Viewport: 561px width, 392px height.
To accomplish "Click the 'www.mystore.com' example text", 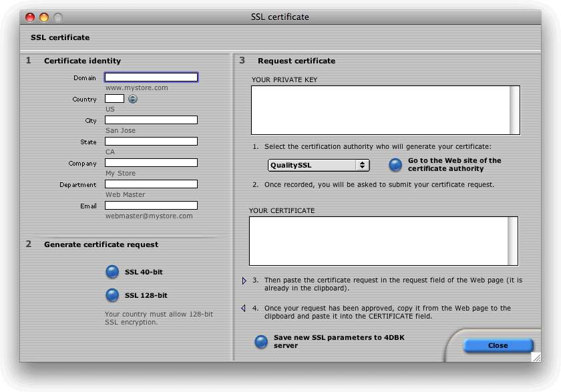I will tap(137, 87).
